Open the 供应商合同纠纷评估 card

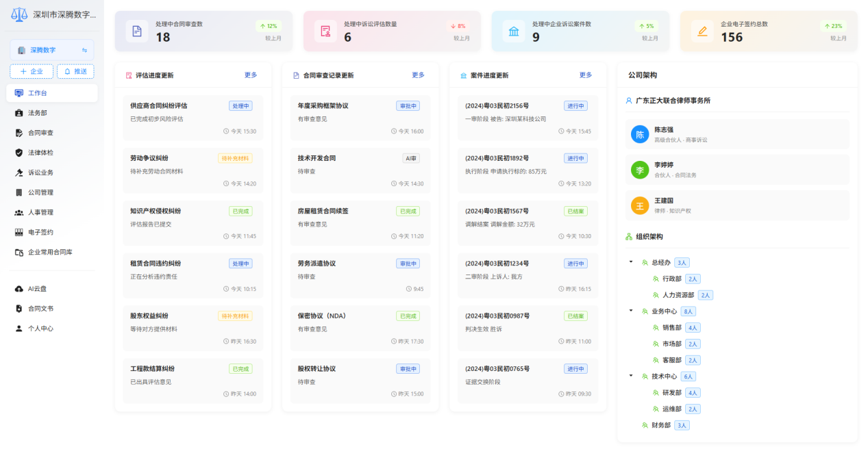pos(193,118)
